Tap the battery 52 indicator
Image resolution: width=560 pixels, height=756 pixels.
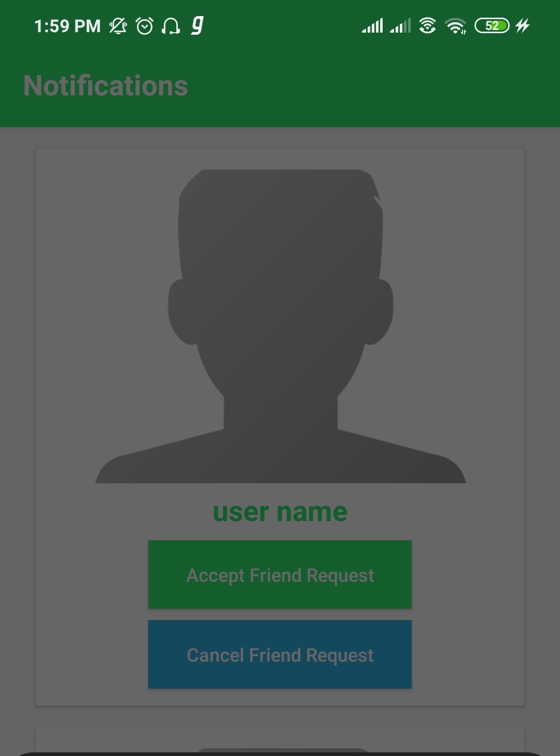coord(492,25)
